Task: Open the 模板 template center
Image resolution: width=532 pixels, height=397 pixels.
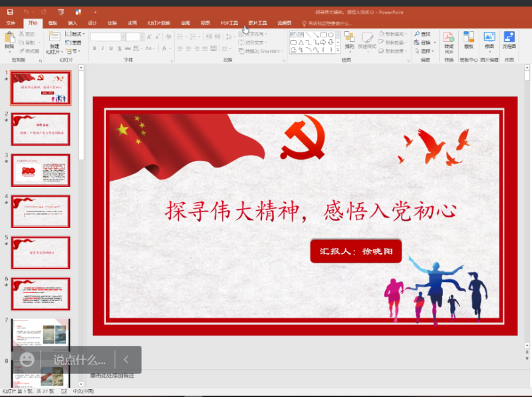Action: coord(469,40)
